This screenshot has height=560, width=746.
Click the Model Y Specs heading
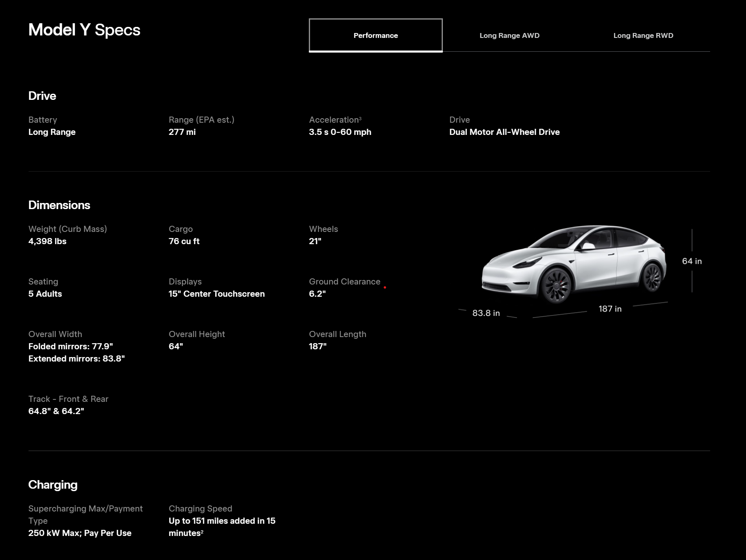pyautogui.click(x=84, y=30)
